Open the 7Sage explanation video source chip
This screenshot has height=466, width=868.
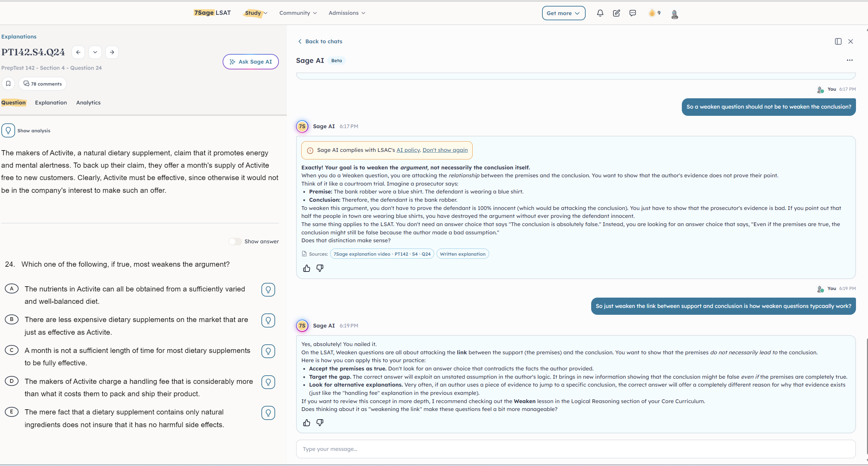pos(382,254)
